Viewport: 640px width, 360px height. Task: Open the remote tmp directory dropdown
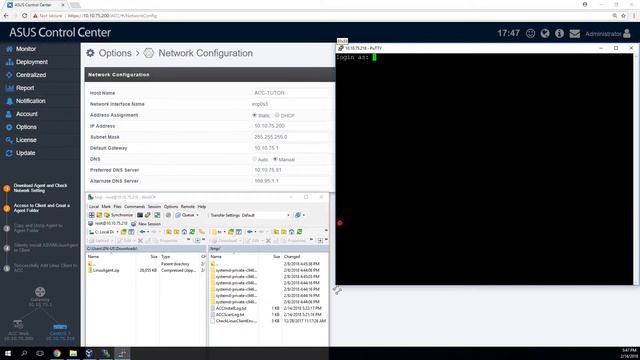click(x=218, y=232)
